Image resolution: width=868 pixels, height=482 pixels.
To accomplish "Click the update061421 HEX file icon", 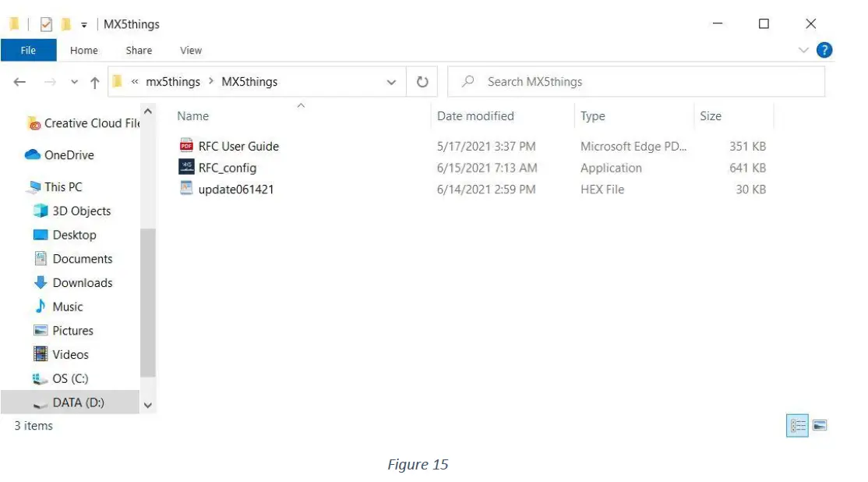I will coord(186,189).
